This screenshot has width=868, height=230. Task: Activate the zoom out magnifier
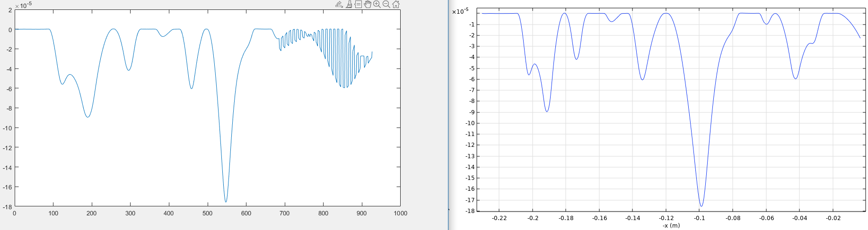pos(386,4)
